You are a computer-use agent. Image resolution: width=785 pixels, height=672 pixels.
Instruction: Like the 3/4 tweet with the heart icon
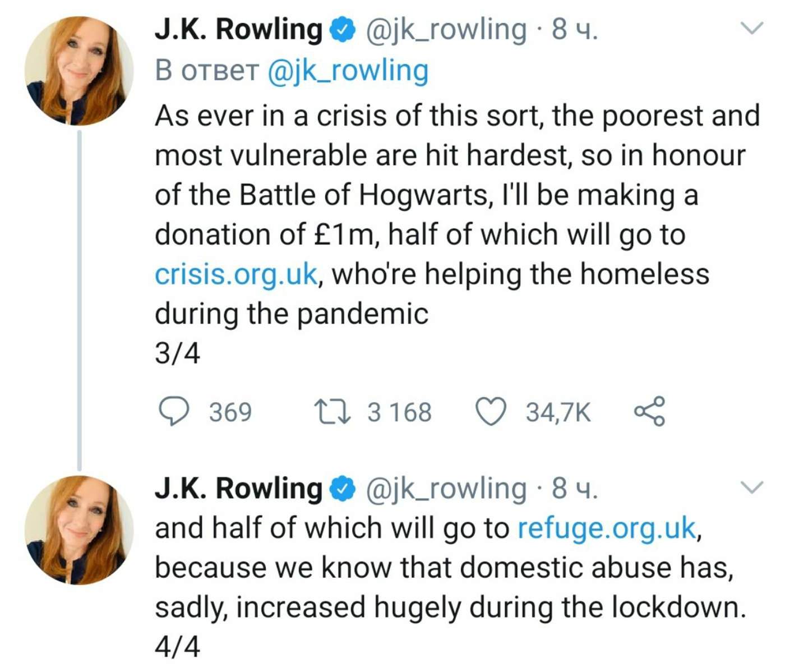point(491,411)
